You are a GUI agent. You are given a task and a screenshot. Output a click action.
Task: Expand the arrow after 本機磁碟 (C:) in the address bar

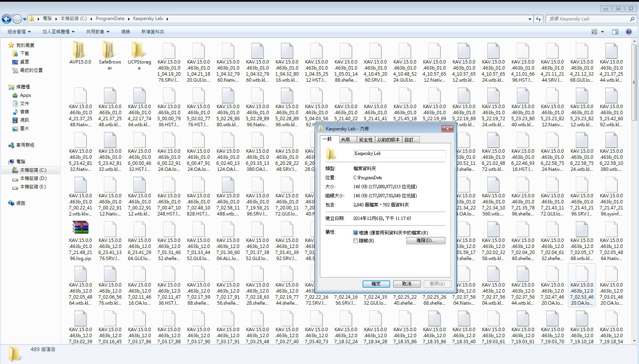pos(91,19)
